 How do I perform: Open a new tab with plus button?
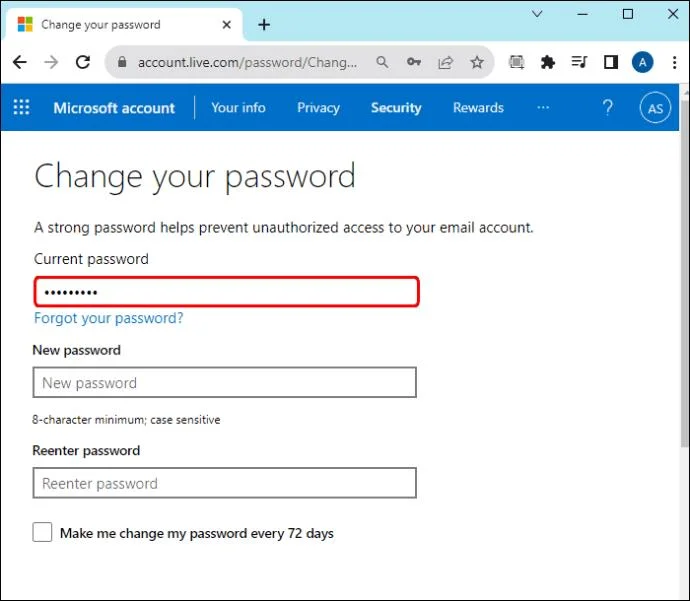point(264,25)
